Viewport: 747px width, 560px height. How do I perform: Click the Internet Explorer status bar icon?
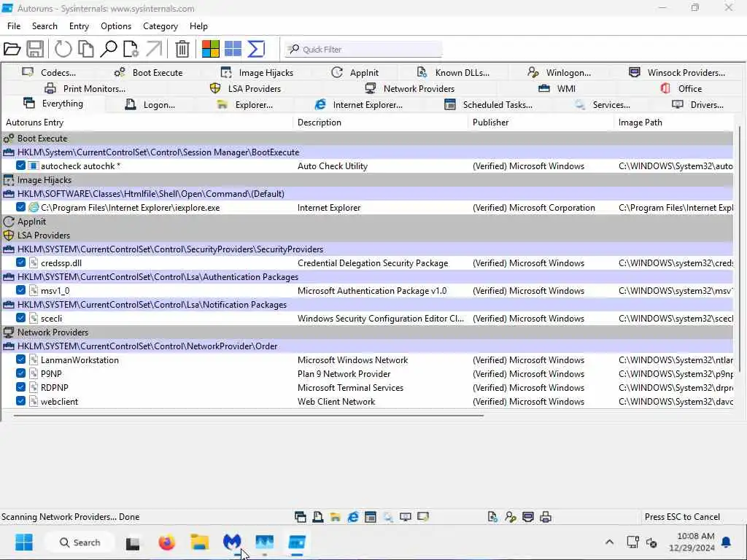(x=353, y=517)
